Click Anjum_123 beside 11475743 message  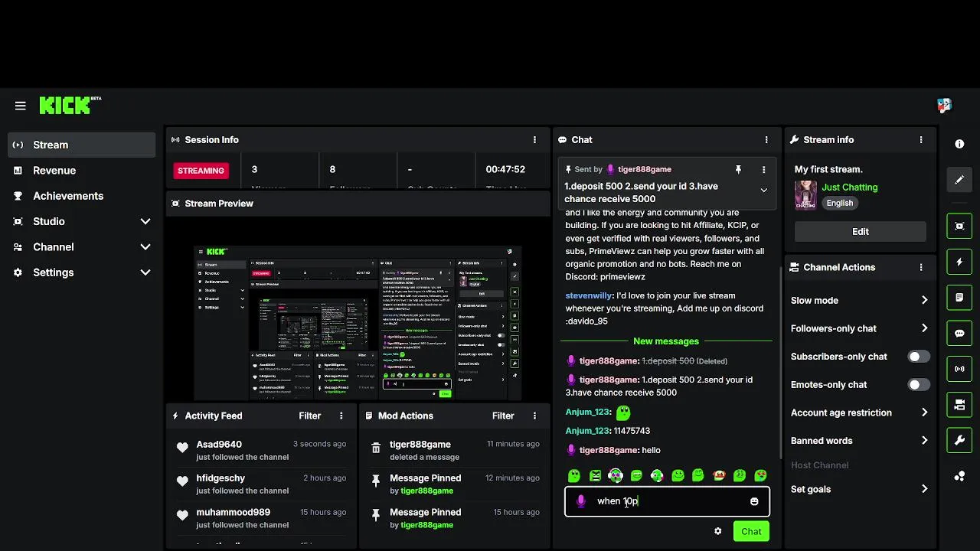point(588,431)
